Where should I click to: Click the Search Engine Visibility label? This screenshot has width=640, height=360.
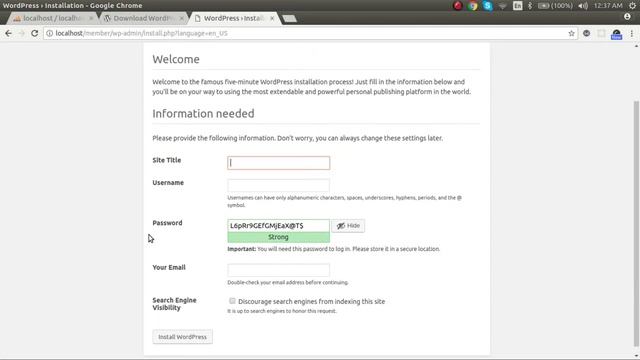(x=174, y=304)
